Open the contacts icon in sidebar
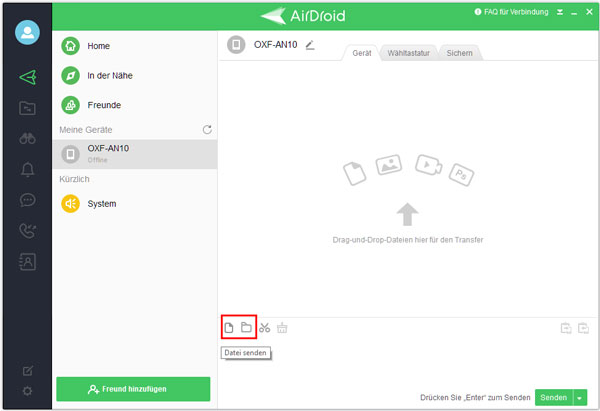 [x=27, y=262]
